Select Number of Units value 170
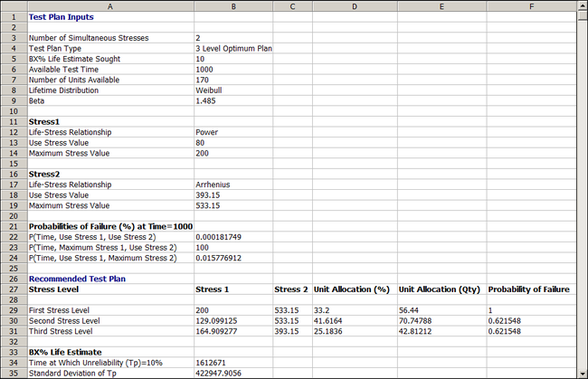Viewport: 588px width, 379px height. [x=233, y=80]
